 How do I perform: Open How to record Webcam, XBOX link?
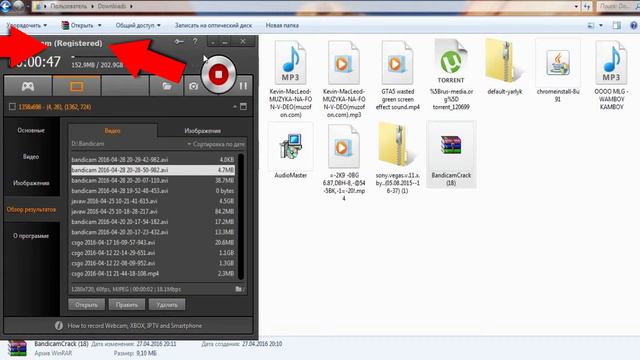tap(135, 326)
